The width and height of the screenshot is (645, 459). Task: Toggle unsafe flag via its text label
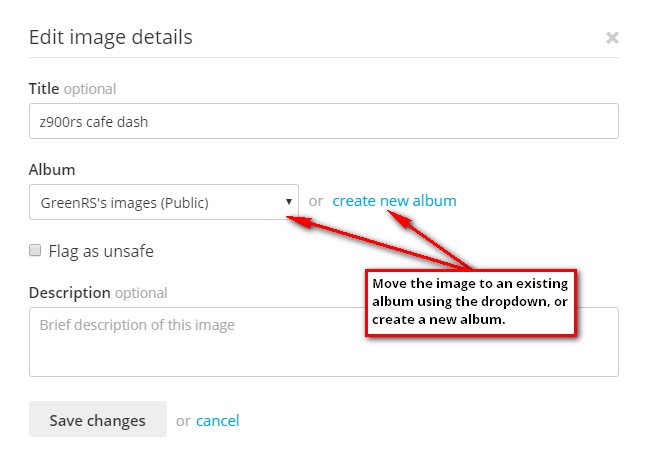pos(101,251)
